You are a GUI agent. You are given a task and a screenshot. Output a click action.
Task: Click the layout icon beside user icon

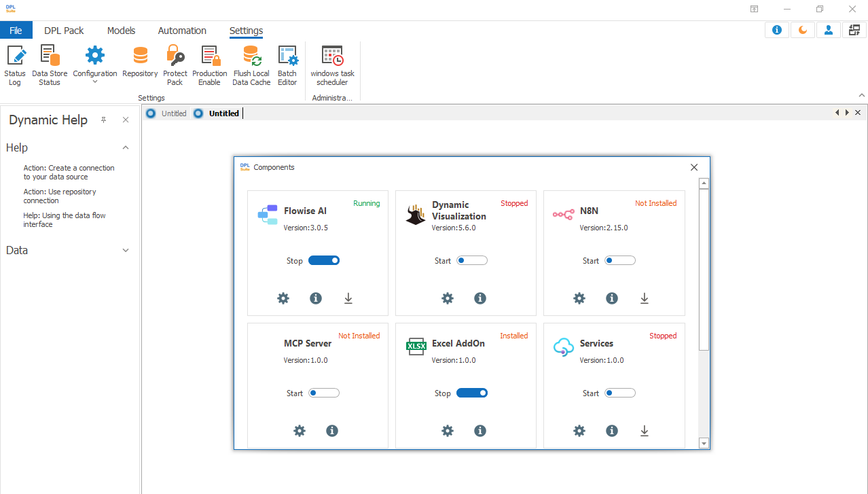pyautogui.click(x=854, y=30)
